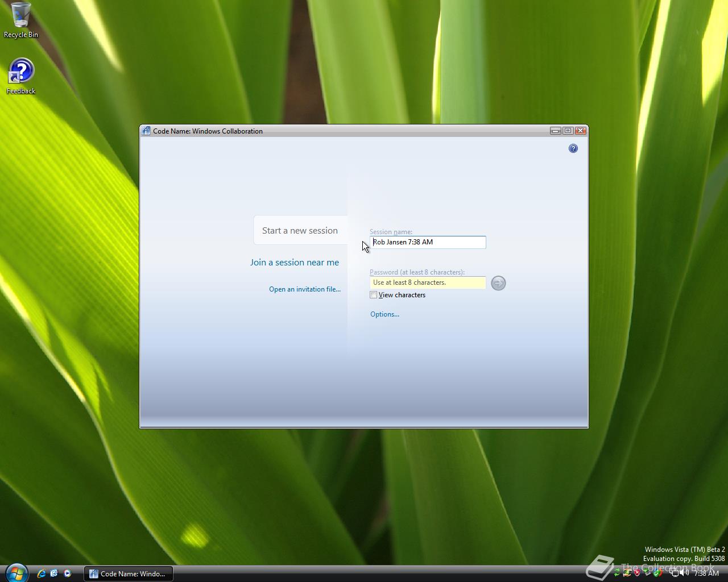Image resolution: width=728 pixels, height=582 pixels.
Task: Click the Code Name taskbar button
Action: tap(129, 573)
